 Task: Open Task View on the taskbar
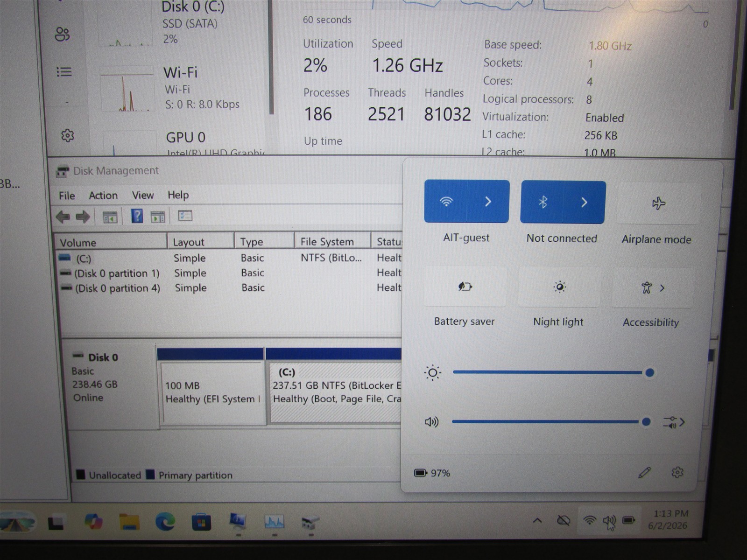pyautogui.click(x=56, y=521)
